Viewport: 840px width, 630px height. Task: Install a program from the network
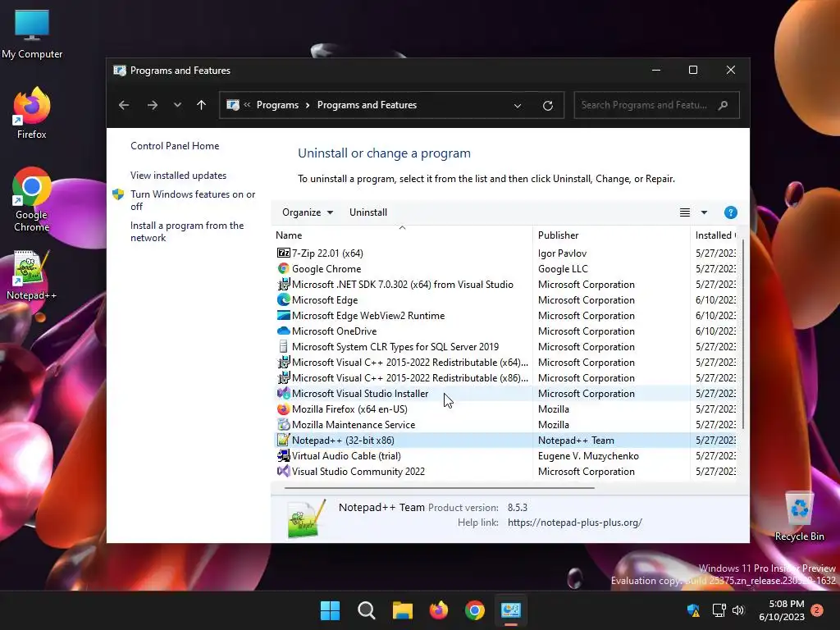coord(187,231)
